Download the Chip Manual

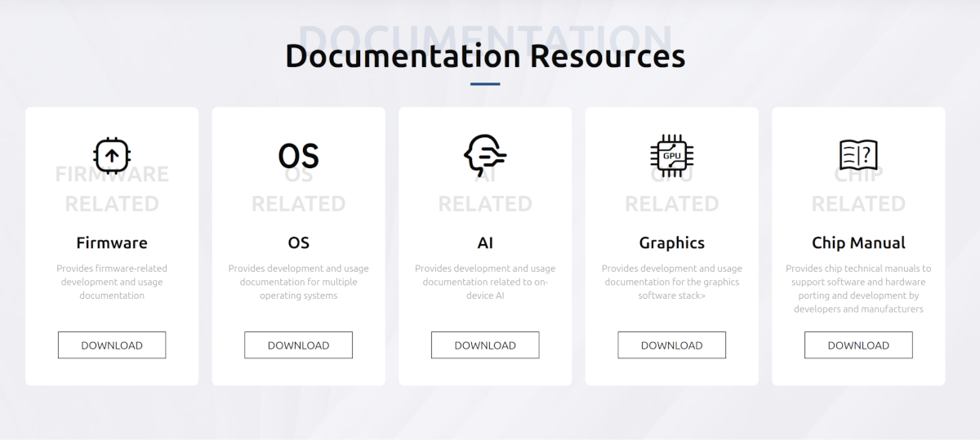[x=858, y=345]
